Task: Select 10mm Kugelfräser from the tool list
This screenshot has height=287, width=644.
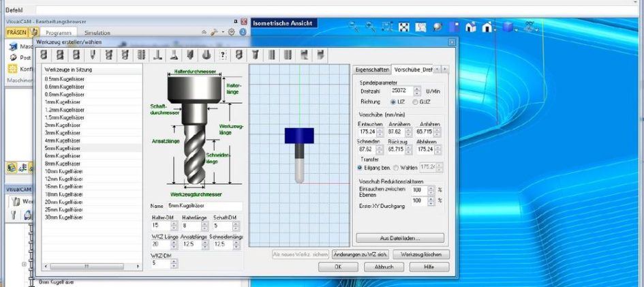Action: coord(61,170)
